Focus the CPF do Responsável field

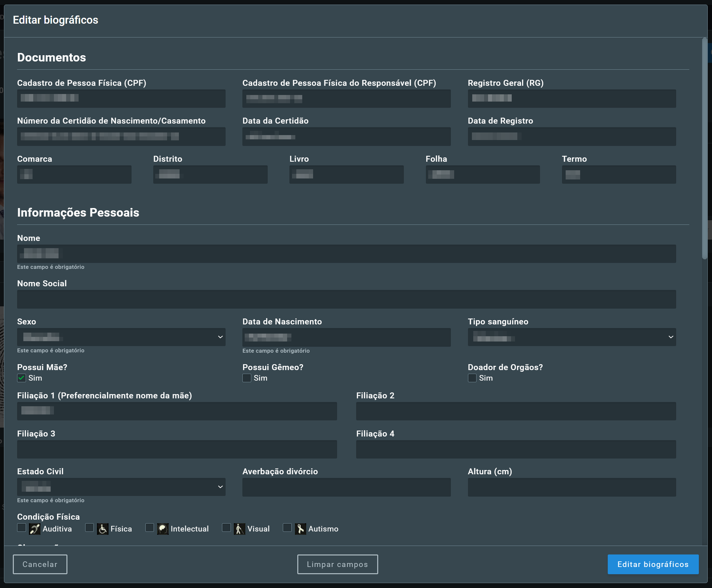coord(347,99)
